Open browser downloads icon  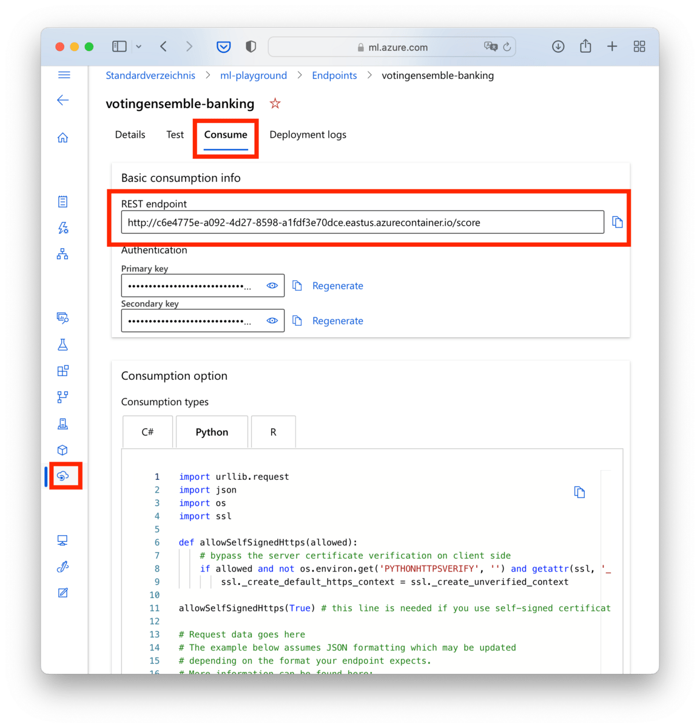click(559, 47)
